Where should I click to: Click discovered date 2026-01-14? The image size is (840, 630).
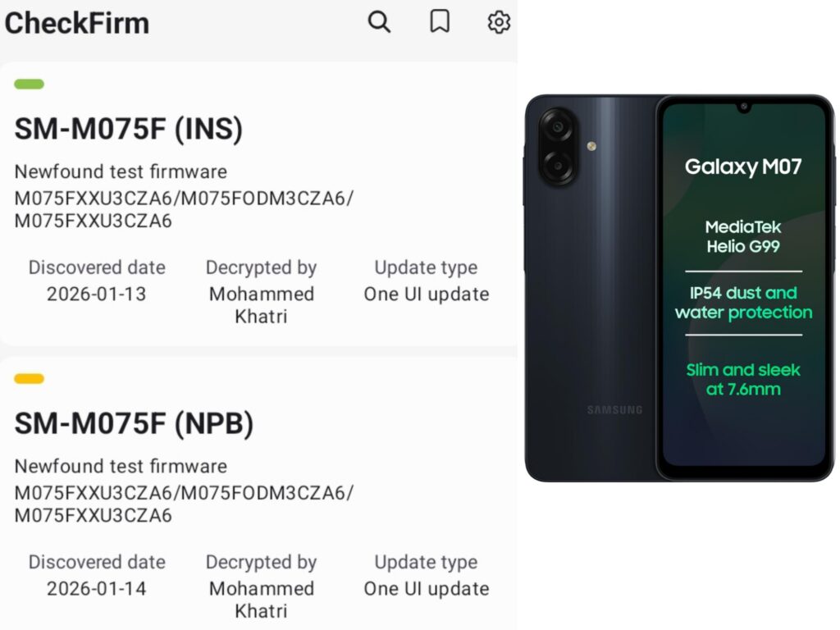pos(97,589)
